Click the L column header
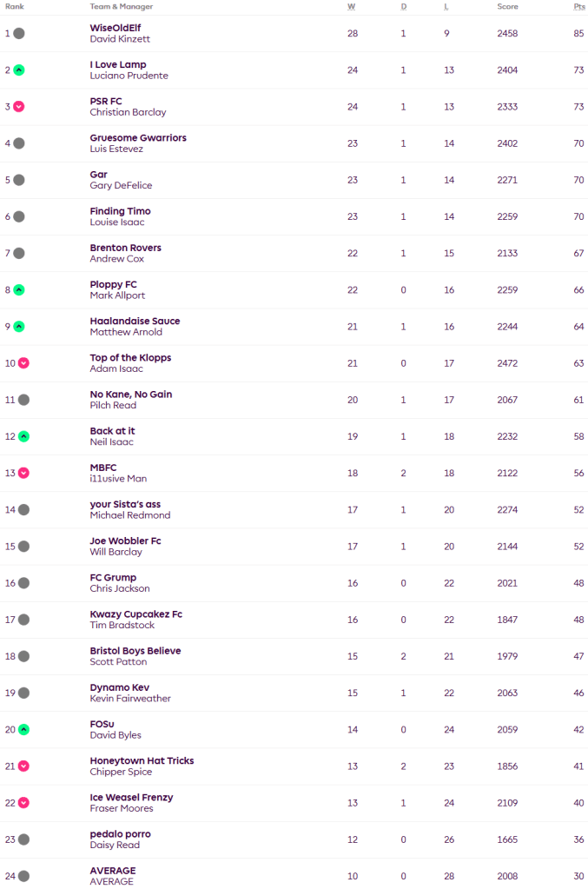This screenshot has height=889, width=588. tap(446, 6)
